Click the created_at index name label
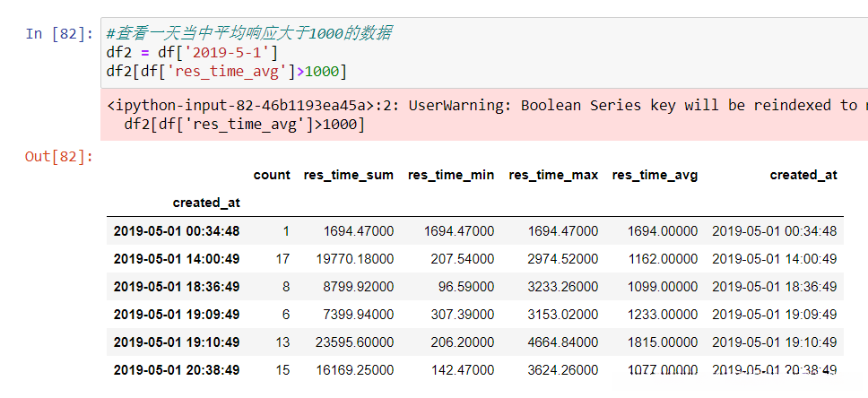The height and width of the screenshot is (398, 868). 206,203
